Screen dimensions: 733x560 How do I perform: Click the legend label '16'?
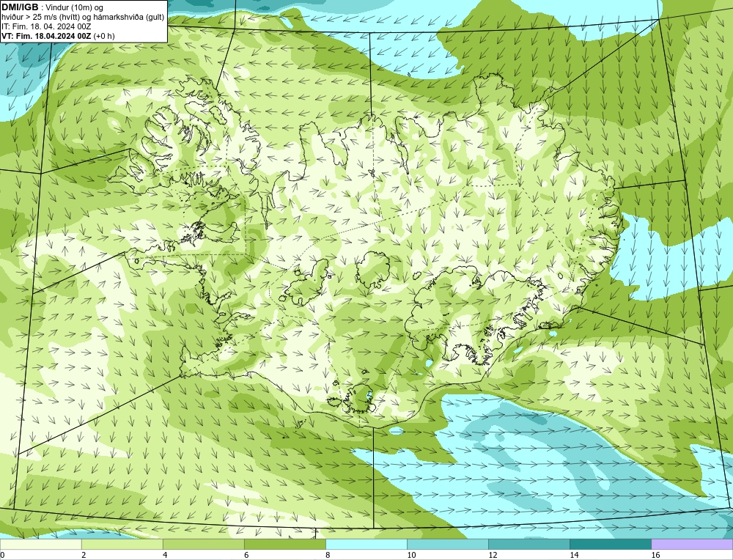655,555
